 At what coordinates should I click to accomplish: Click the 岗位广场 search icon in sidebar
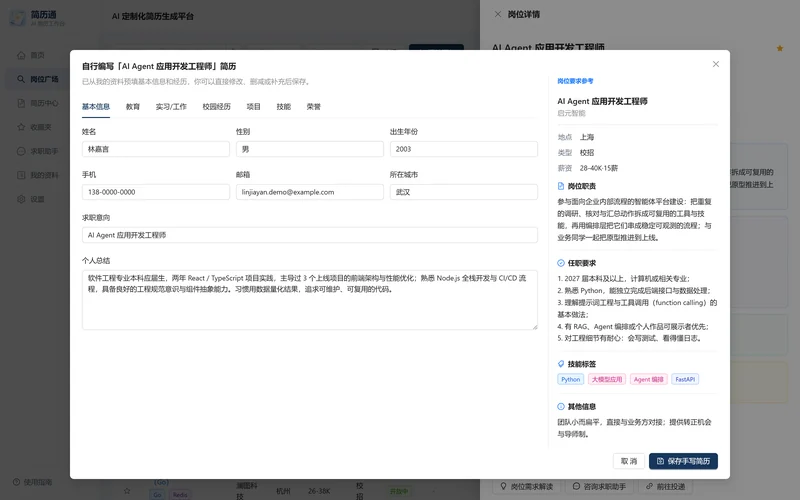[21, 79]
